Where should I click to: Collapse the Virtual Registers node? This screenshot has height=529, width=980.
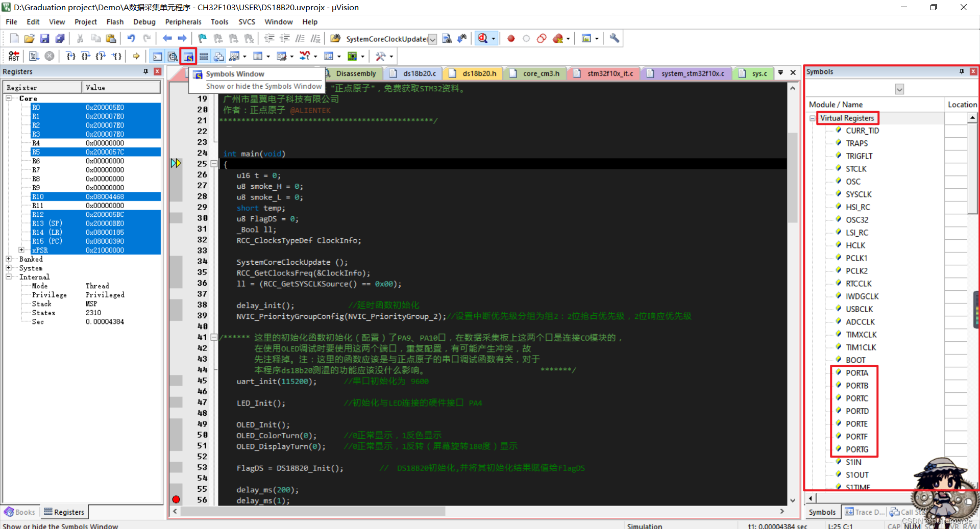click(x=813, y=118)
